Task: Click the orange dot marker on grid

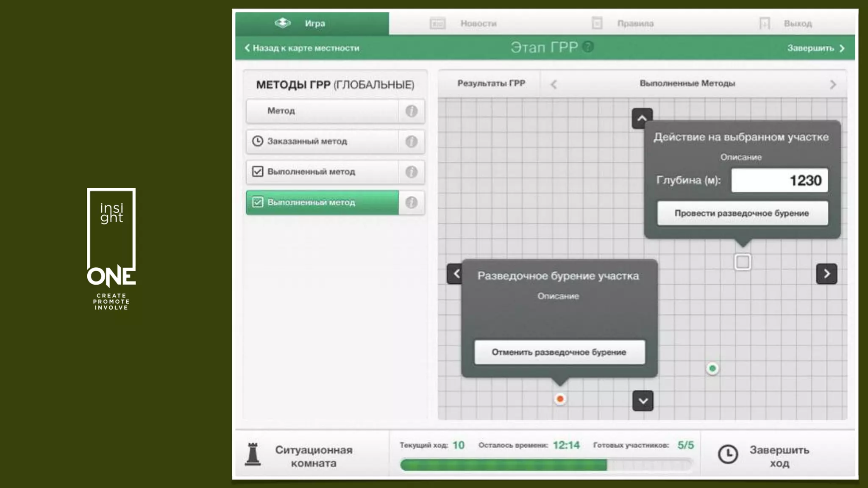Action: coord(560,399)
